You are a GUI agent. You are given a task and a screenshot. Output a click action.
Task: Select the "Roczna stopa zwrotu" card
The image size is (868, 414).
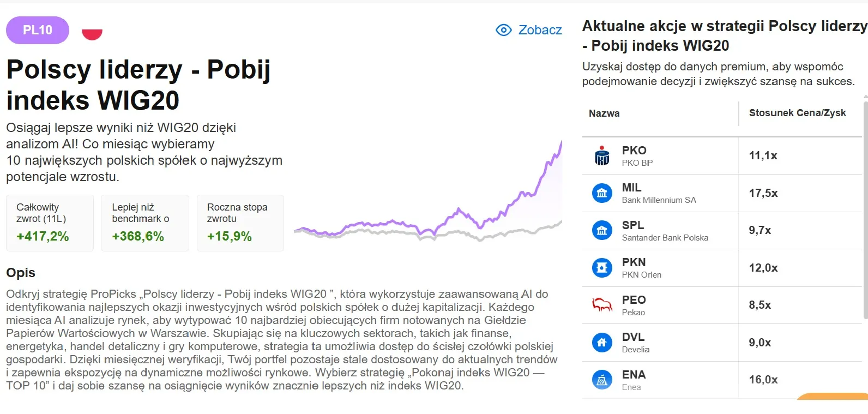[x=240, y=223]
